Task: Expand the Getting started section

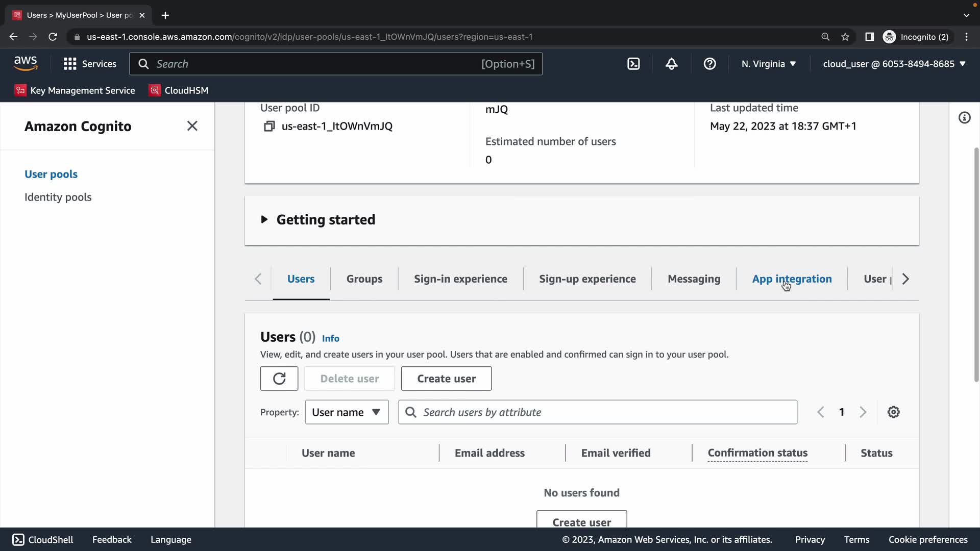Action: click(264, 219)
